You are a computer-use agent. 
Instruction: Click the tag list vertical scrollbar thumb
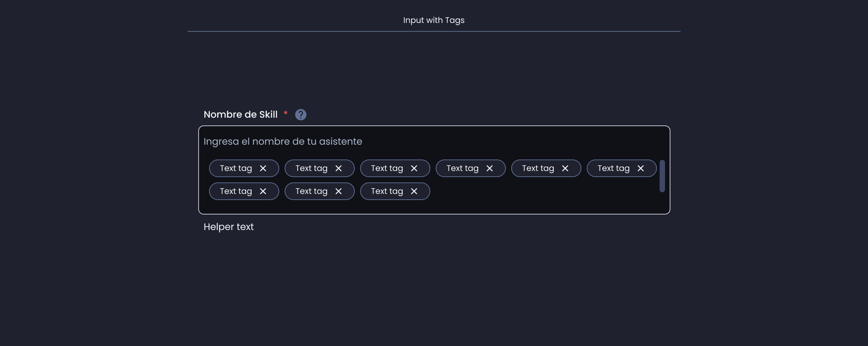pyautogui.click(x=662, y=176)
